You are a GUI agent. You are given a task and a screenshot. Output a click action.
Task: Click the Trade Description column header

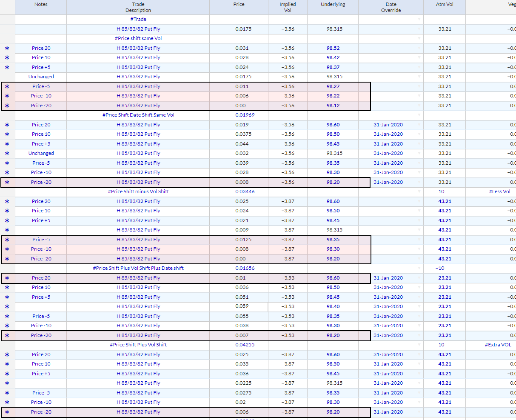pos(138,7)
